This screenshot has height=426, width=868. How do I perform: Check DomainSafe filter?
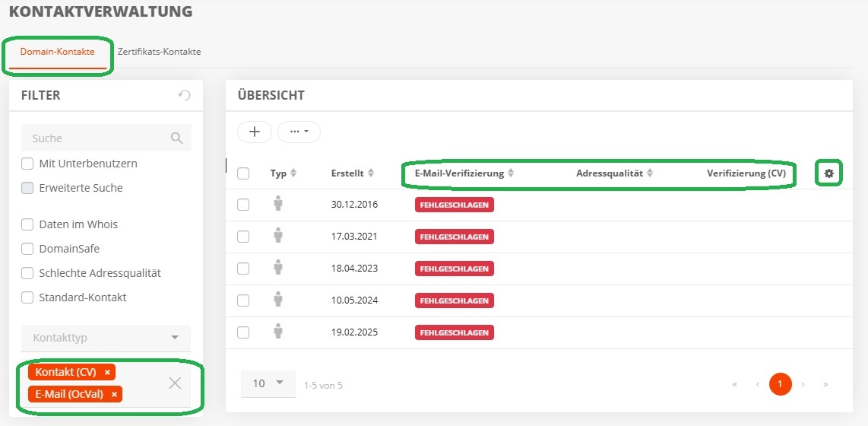[x=27, y=249]
